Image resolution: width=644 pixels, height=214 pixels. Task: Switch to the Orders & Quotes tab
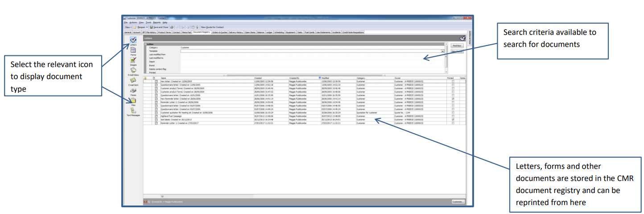click(219, 32)
